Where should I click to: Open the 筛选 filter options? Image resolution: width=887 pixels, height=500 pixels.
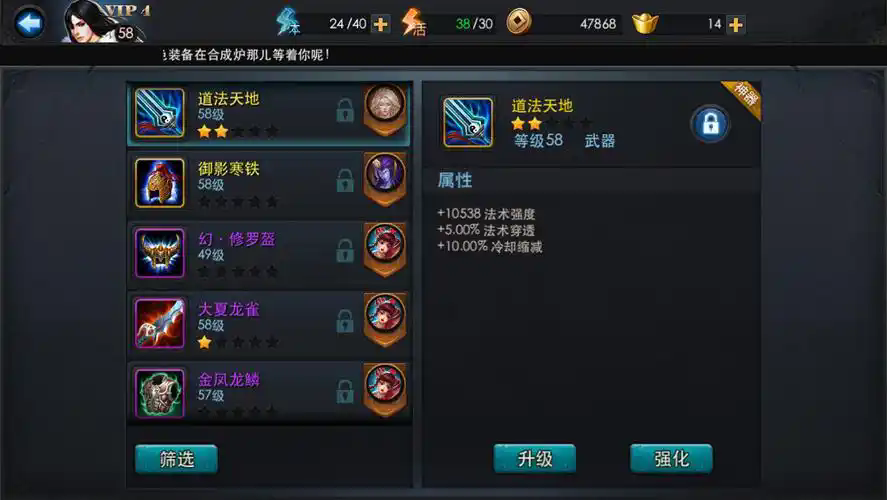tap(176, 459)
